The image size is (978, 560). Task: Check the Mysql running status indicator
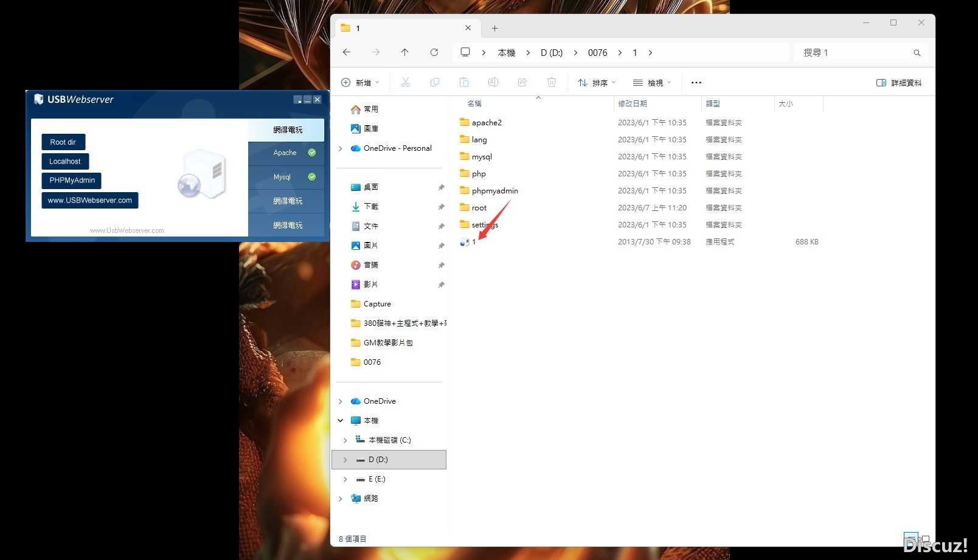tap(312, 177)
